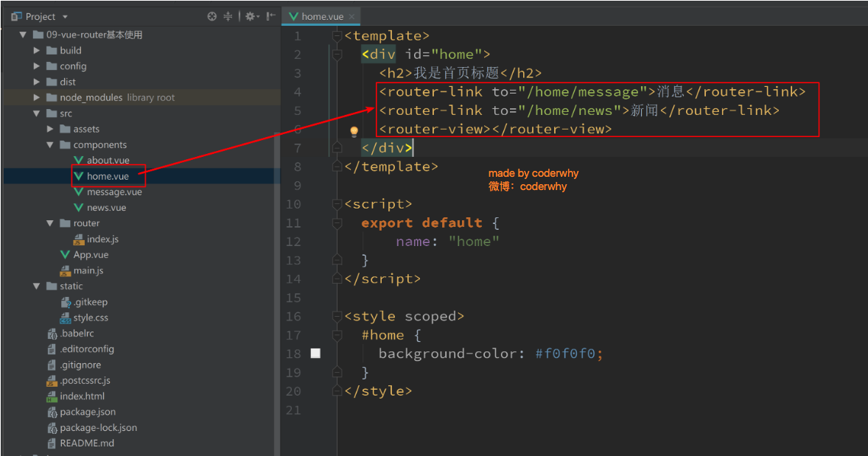This screenshot has width=868, height=456.
Task: Click the closing template fold marker on line 8
Action: [337, 166]
